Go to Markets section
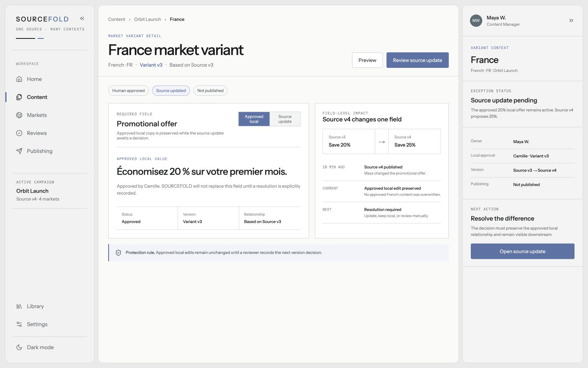Screen dimensions: 588x368 point(50,115)
